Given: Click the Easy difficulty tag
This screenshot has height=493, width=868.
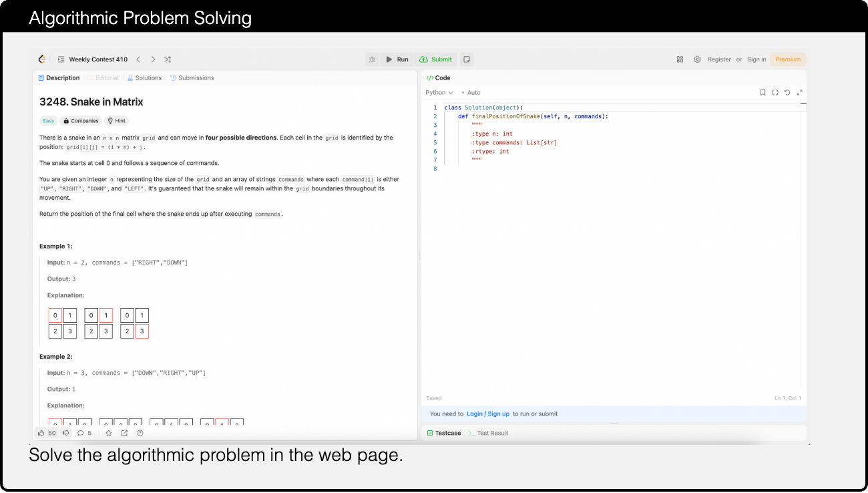Looking at the screenshot, I should pos(49,121).
